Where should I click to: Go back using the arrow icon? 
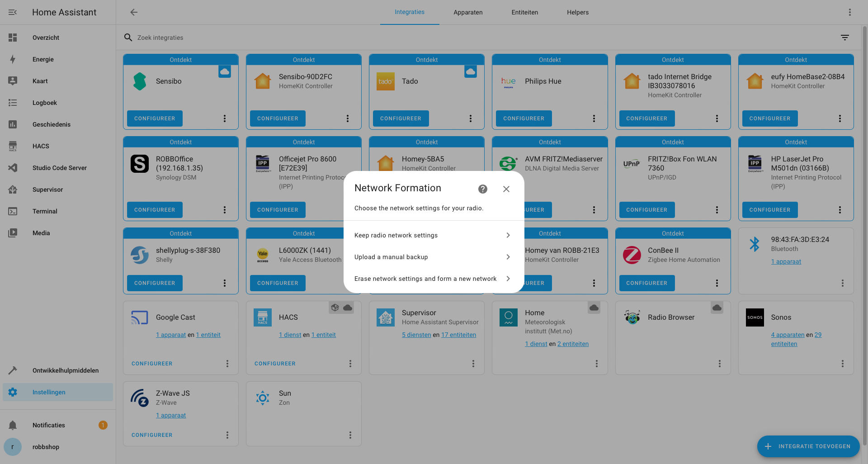[134, 12]
